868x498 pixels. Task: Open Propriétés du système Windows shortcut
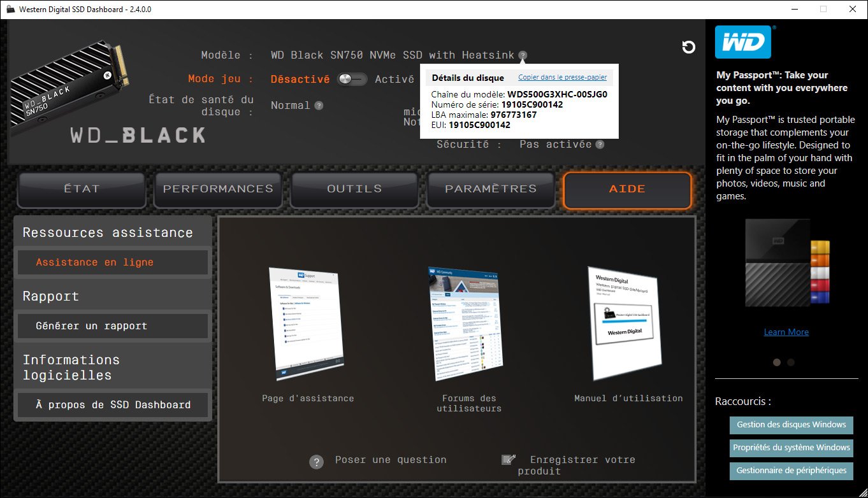click(791, 448)
